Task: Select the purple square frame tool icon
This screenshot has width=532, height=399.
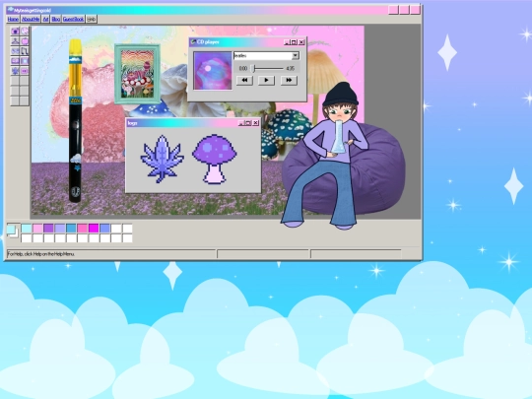Action: (x=25, y=61)
